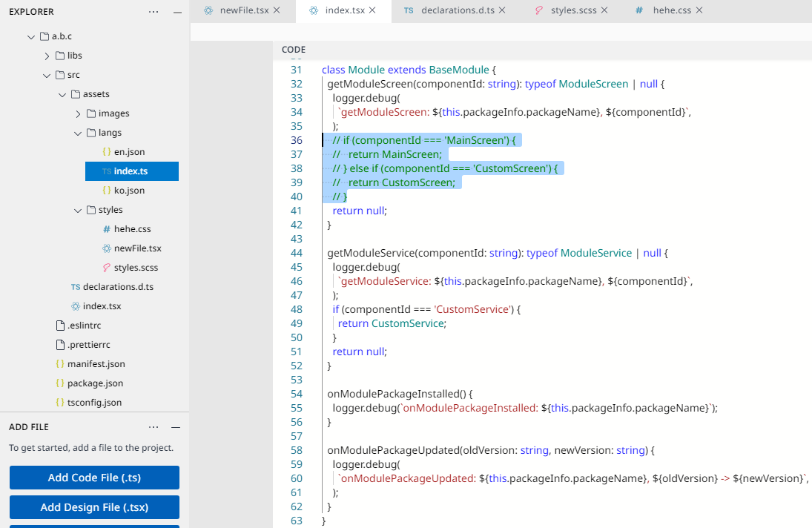Viewport: 812px width, 528px height.
Task: Open declarations.d.ts in the file tree
Action: point(118,287)
